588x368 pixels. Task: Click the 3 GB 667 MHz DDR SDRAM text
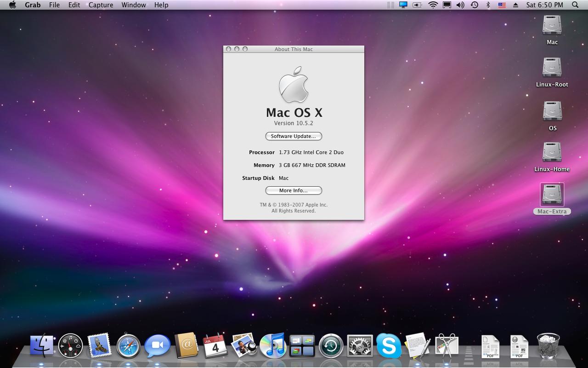coord(312,165)
